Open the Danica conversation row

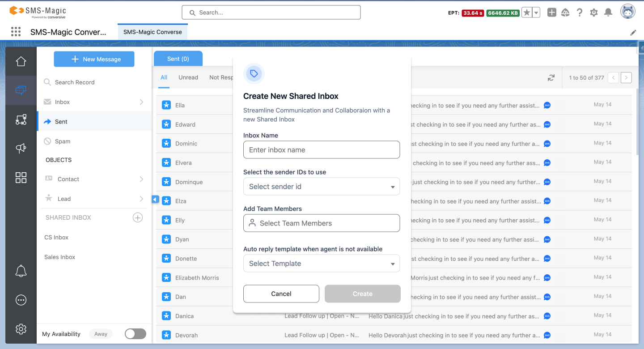coord(394,316)
